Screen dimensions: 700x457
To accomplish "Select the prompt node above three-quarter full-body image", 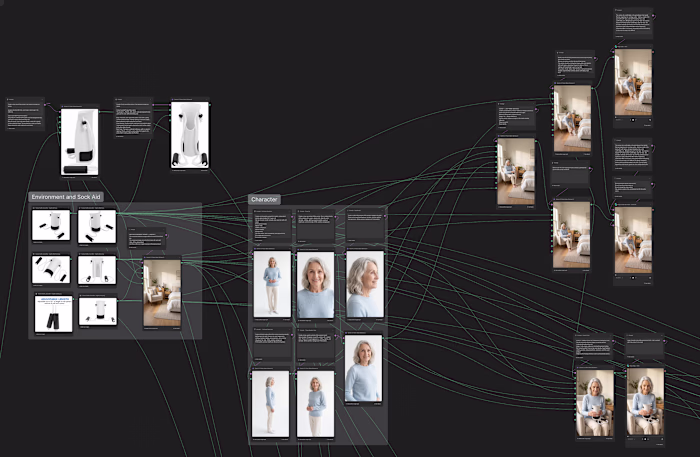I will coord(316,345).
